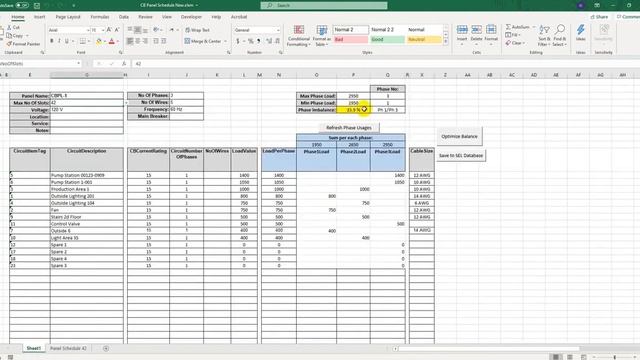Open Clipboard pane dialog launcher
Screen dimensions: 640x360
(x=42, y=53)
